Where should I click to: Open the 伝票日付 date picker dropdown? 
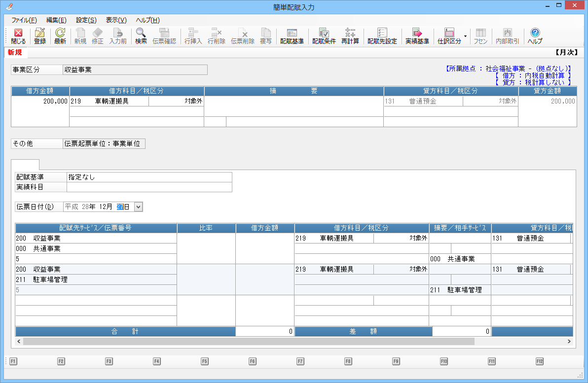point(139,207)
